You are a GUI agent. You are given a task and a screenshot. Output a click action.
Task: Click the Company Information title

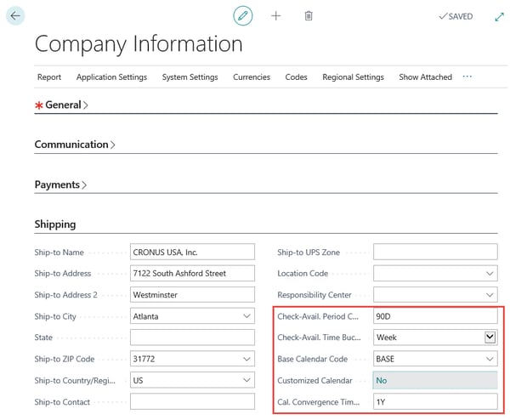(x=139, y=44)
